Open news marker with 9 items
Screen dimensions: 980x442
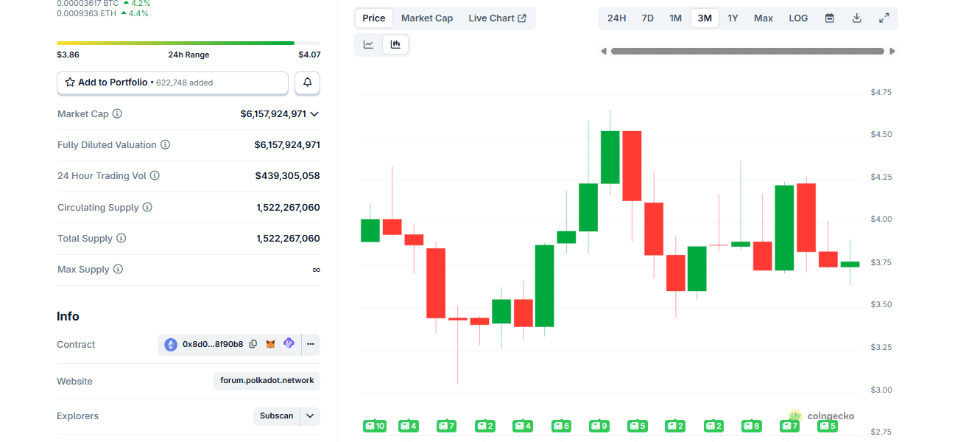pyautogui.click(x=599, y=426)
